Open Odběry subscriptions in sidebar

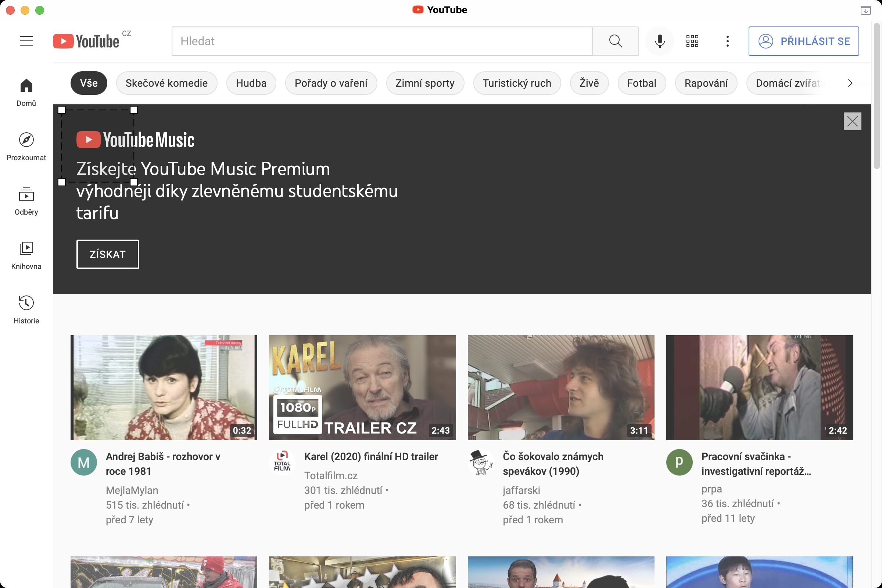[x=26, y=201]
